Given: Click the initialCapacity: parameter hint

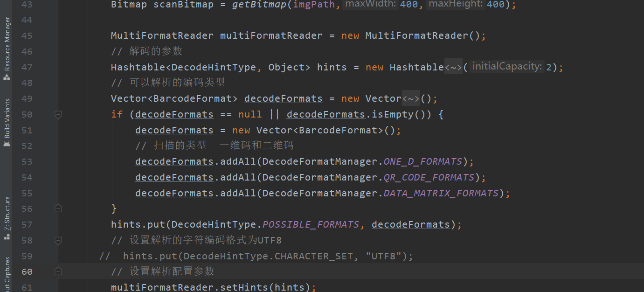Looking at the screenshot, I should (x=507, y=67).
